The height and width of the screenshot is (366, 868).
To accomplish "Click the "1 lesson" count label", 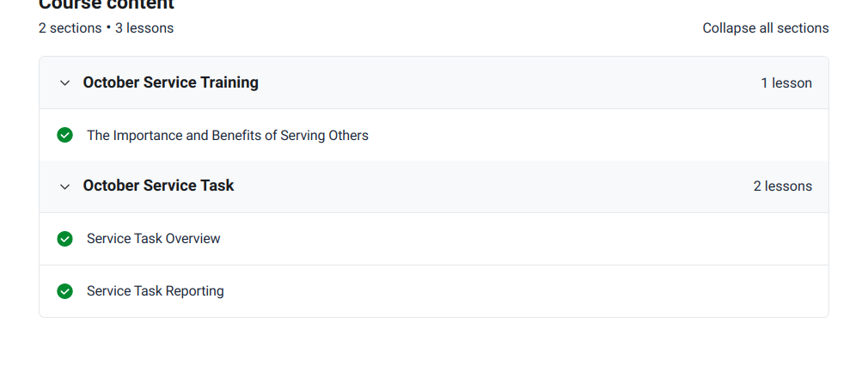I will coord(785,83).
